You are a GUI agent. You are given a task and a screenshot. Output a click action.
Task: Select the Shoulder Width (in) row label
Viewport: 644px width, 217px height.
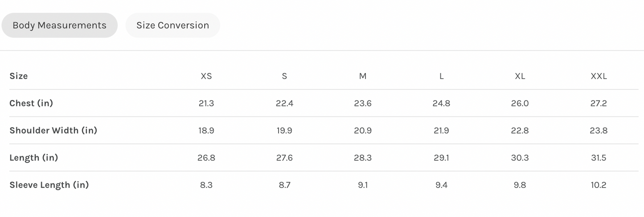tap(53, 130)
